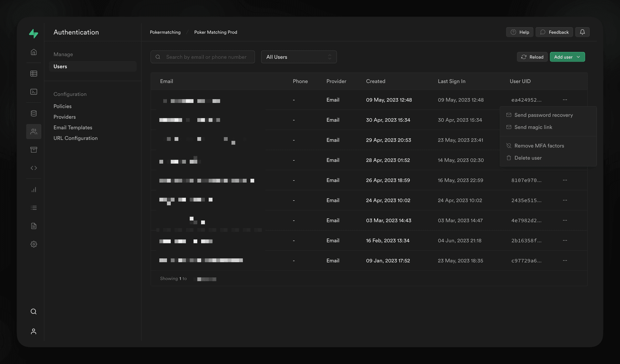This screenshot has height=364, width=620.
Task: Open the Database icon in the sidebar
Action: (x=34, y=113)
